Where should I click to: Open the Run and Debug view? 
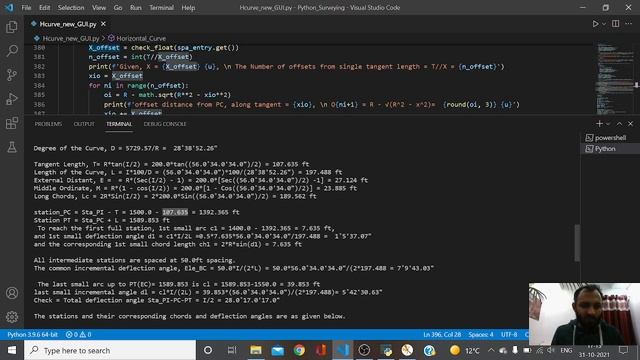[x=12, y=99]
